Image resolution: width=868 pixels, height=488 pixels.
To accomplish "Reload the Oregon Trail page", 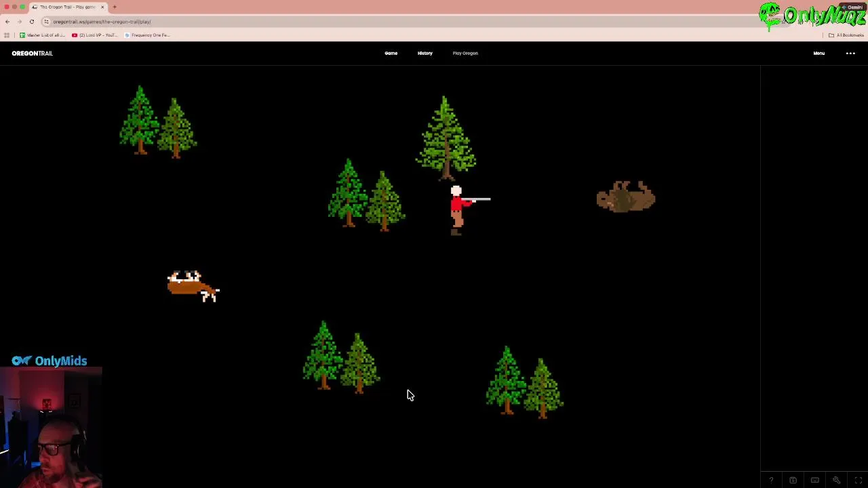I will click(x=32, y=22).
